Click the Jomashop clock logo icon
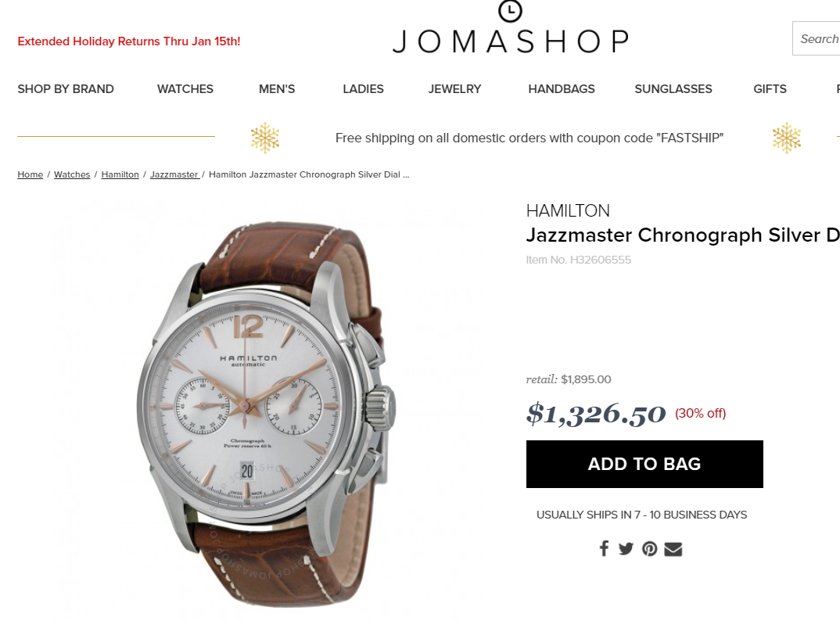 [x=510, y=10]
